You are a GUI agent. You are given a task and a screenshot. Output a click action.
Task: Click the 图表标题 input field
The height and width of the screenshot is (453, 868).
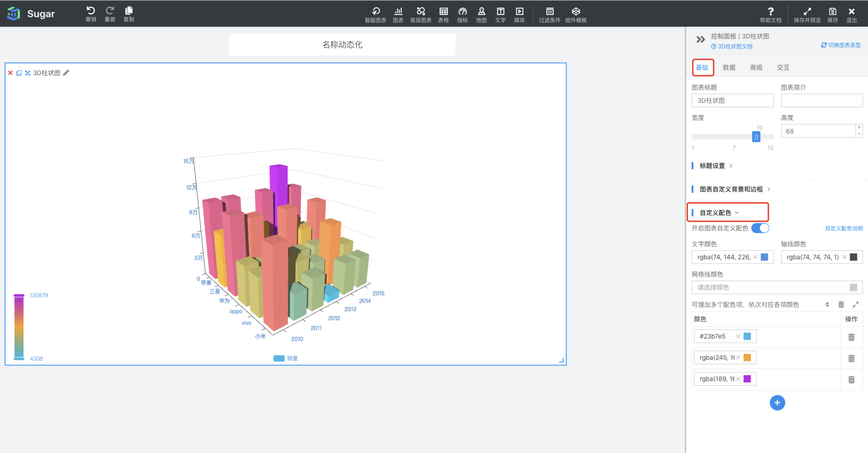[x=733, y=100]
